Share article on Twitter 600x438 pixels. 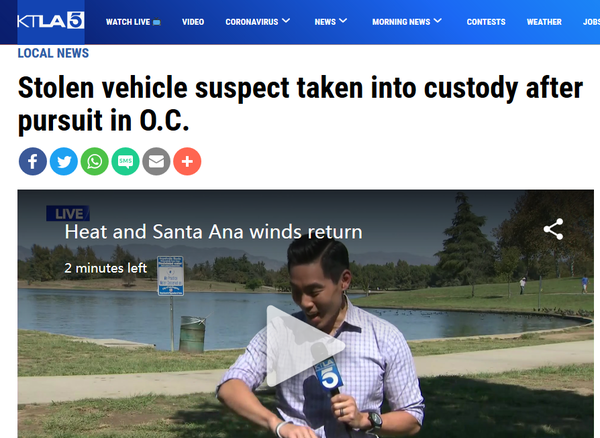(x=64, y=161)
